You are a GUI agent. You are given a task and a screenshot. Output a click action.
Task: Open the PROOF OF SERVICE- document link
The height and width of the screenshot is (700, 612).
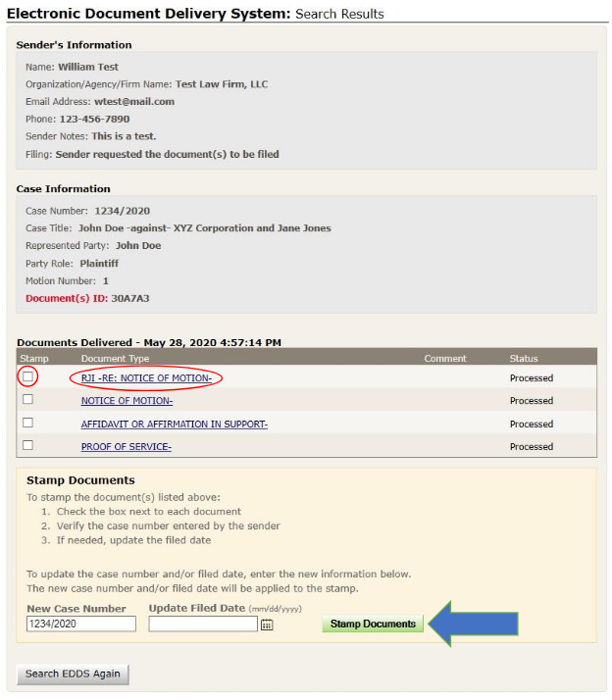click(x=126, y=447)
